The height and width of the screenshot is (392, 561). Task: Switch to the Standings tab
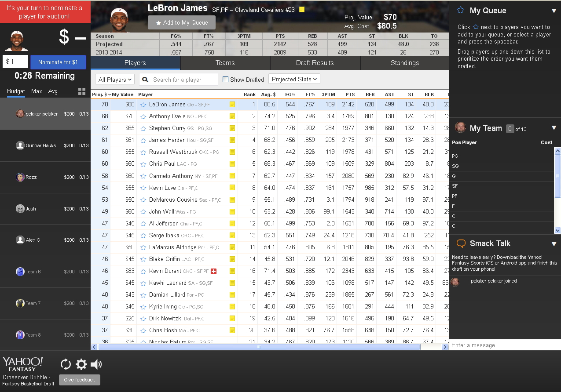pyautogui.click(x=404, y=63)
